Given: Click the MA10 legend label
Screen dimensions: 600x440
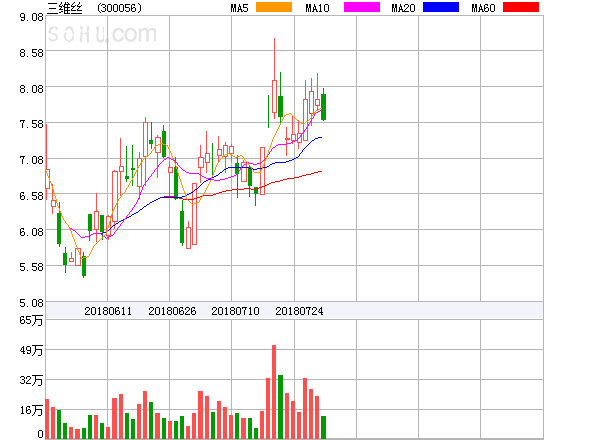Looking at the screenshot, I should (x=317, y=8).
